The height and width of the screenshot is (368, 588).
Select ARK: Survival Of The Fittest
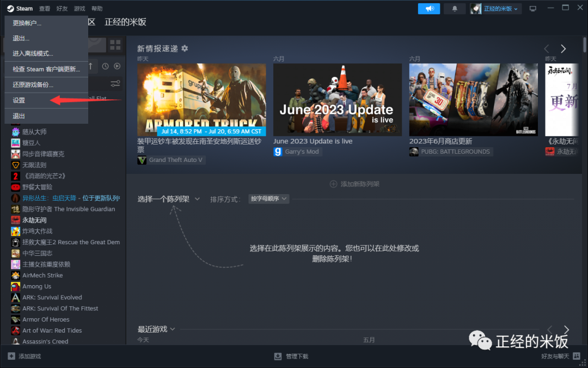(x=60, y=308)
